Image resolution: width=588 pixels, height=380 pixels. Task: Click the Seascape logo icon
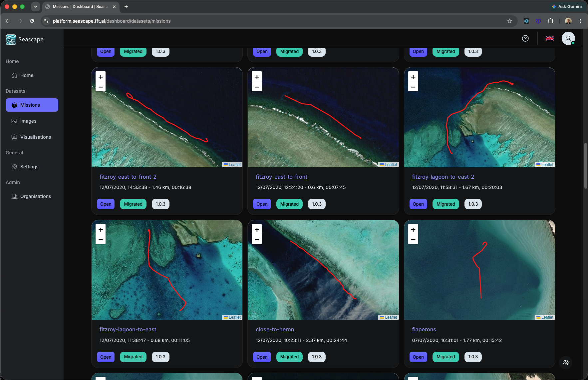11,39
